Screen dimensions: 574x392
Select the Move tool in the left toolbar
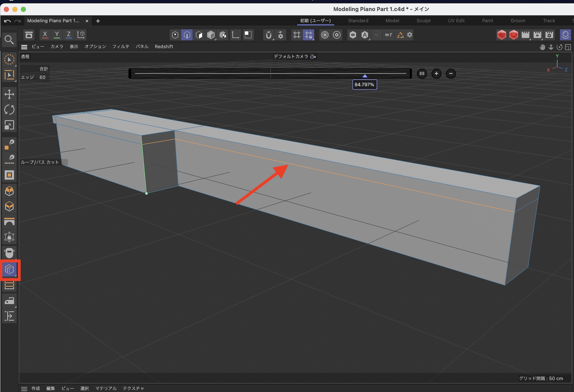tap(9, 94)
